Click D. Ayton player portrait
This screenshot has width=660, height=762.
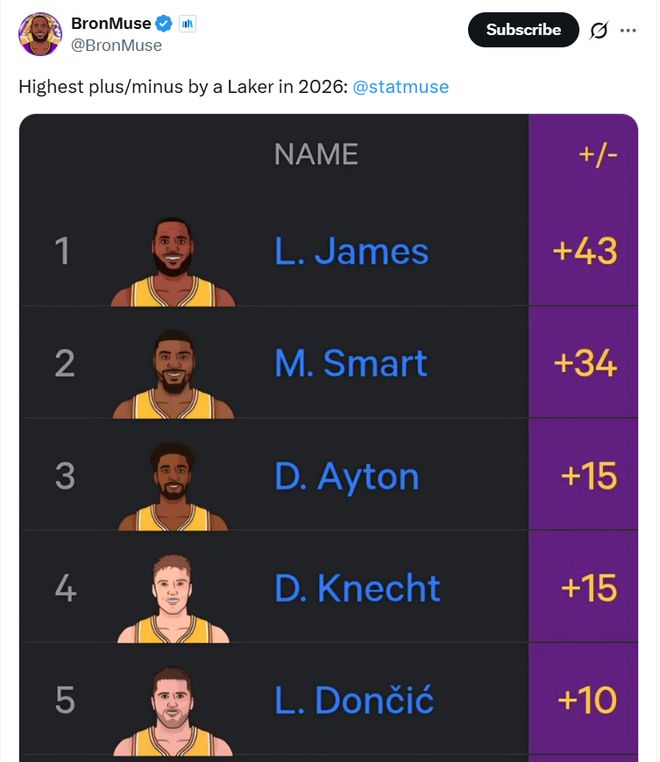(x=173, y=486)
